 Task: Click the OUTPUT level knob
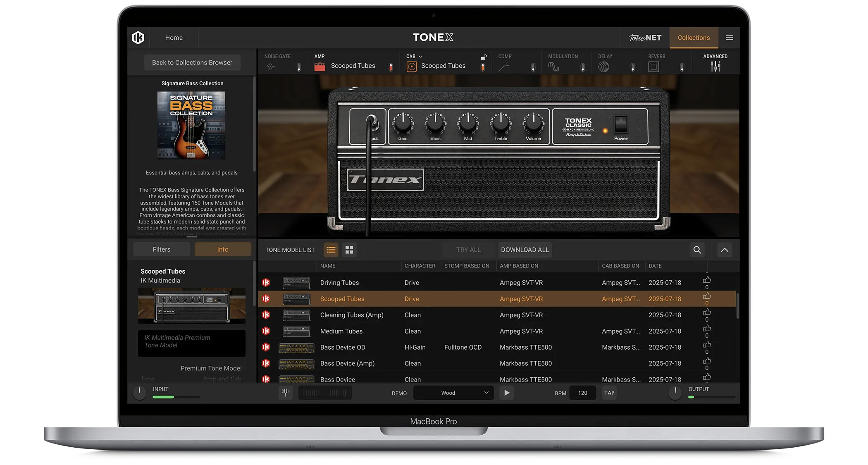pyautogui.click(x=675, y=392)
